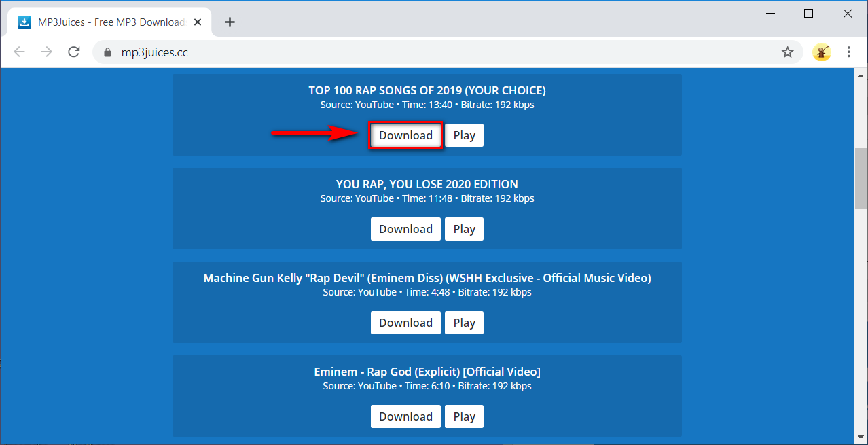Viewport: 868px width, 445px height.
Task: Reload the page with refresh icon
Action: [x=74, y=52]
